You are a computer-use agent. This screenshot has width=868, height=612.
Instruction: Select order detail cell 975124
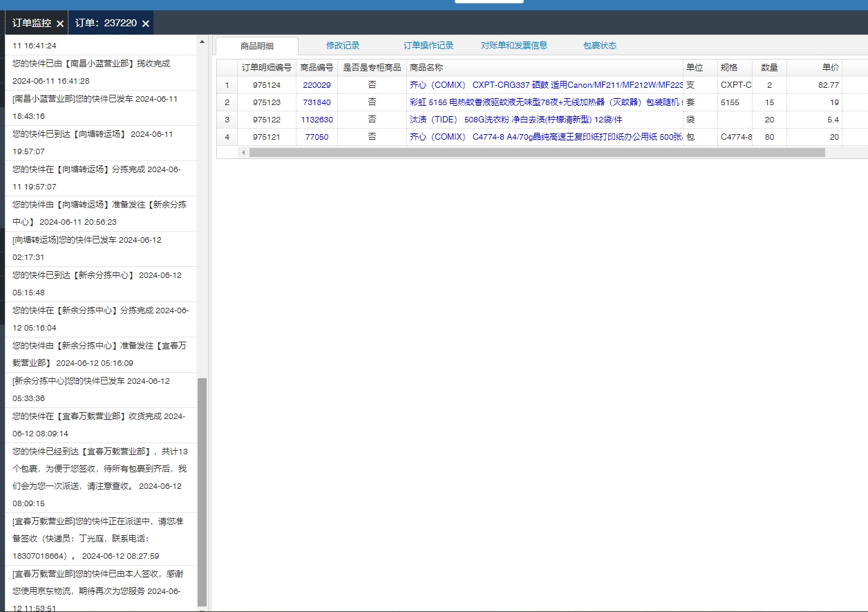pyautogui.click(x=267, y=85)
